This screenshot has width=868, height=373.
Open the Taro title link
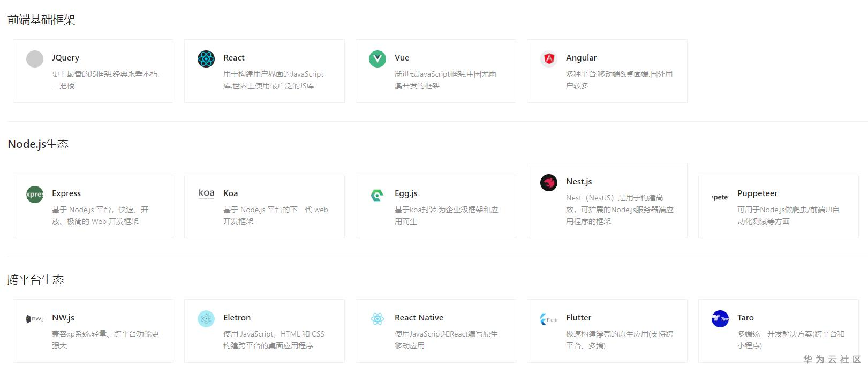(745, 318)
